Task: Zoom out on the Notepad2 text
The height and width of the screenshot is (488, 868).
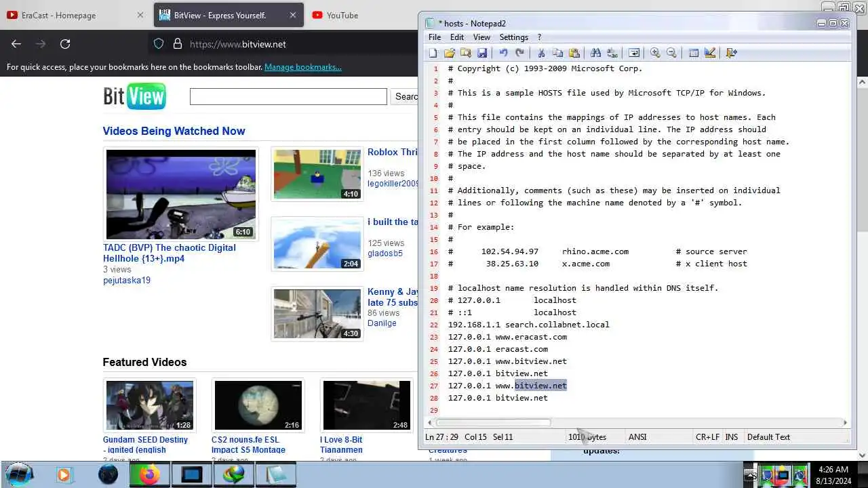Action: (671, 53)
